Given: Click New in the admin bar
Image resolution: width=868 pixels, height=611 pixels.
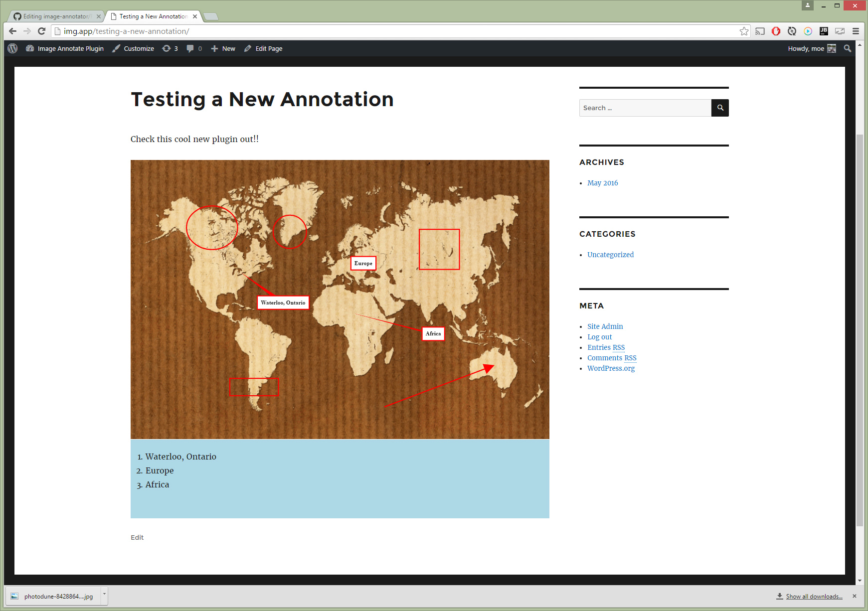Looking at the screenshot, I should click(223, 48).
